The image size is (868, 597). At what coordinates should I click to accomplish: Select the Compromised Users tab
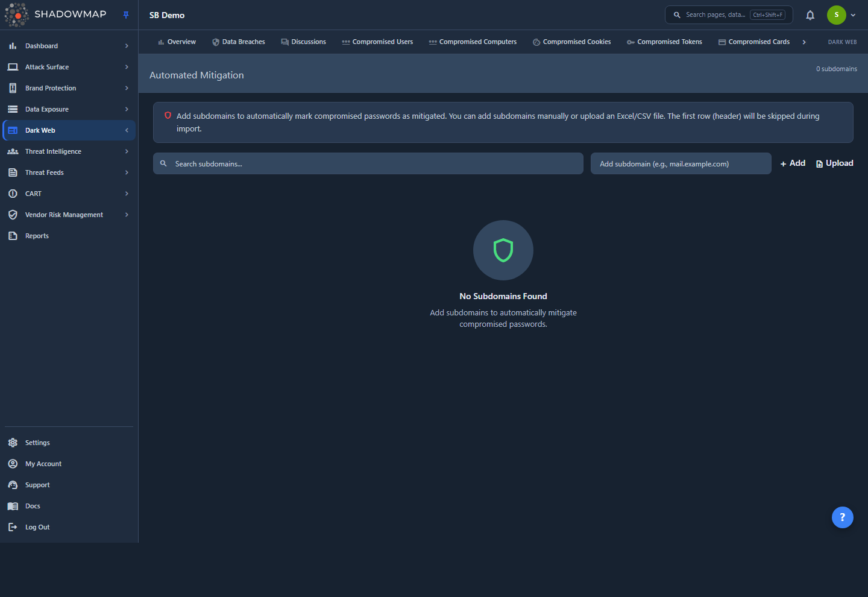tap(377, 42)
